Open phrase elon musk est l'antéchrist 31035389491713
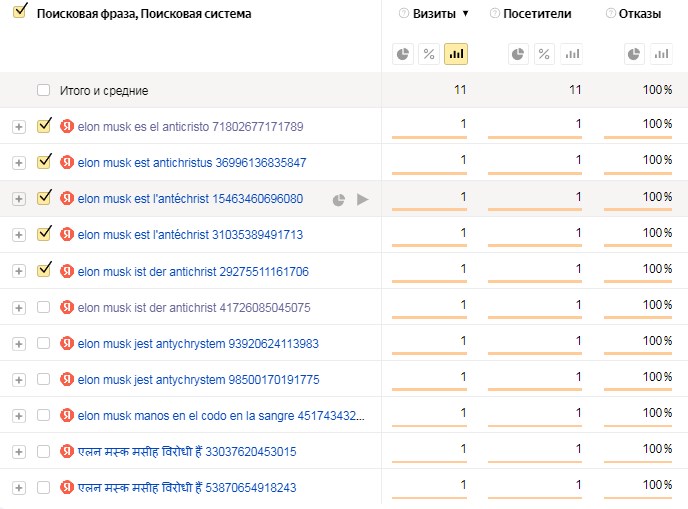This screenshot has height=509, width=688. (190, 234)
